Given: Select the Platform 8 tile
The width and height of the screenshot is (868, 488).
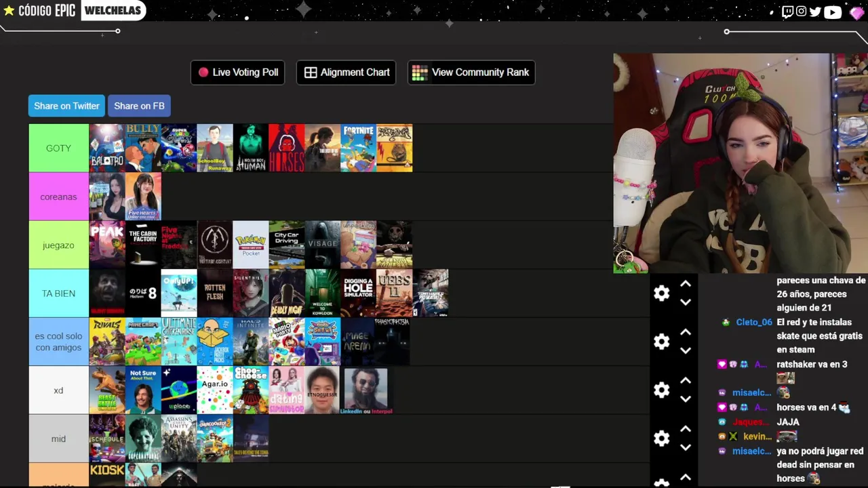Looking at the screenshot, I should tap(143, 293).
